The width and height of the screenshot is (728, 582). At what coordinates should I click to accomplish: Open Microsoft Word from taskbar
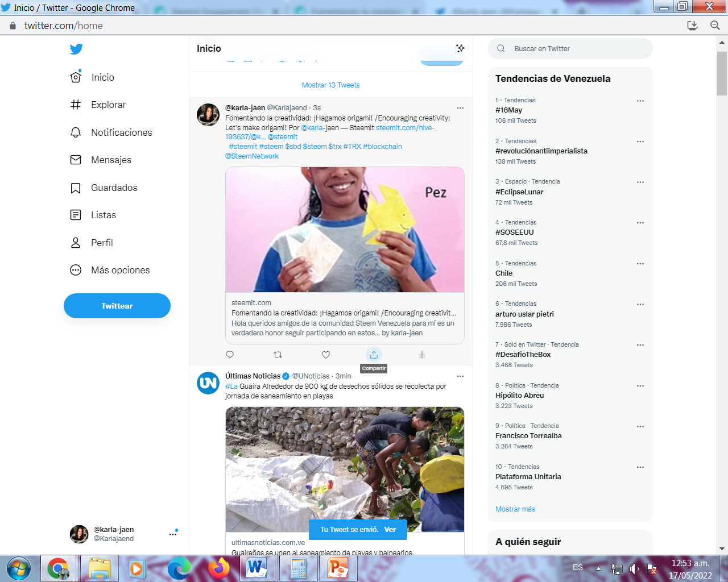pos(257,568)
